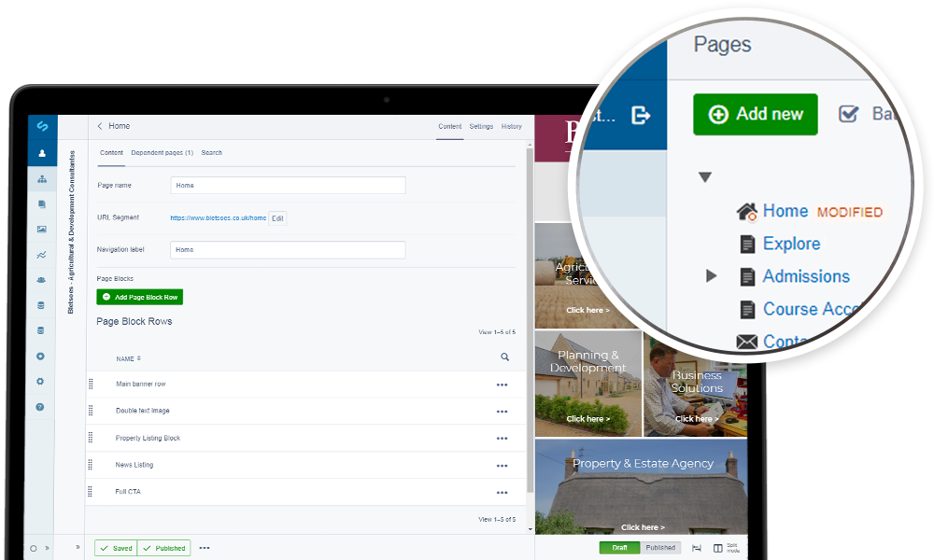
Task: Click Planning & Development preview tile
Action: pos(587,384)
